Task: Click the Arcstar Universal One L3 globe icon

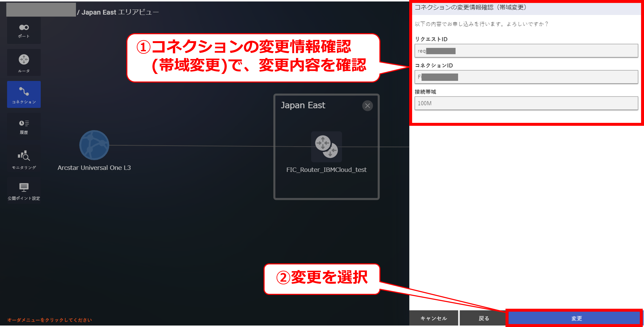Action: 94,145
